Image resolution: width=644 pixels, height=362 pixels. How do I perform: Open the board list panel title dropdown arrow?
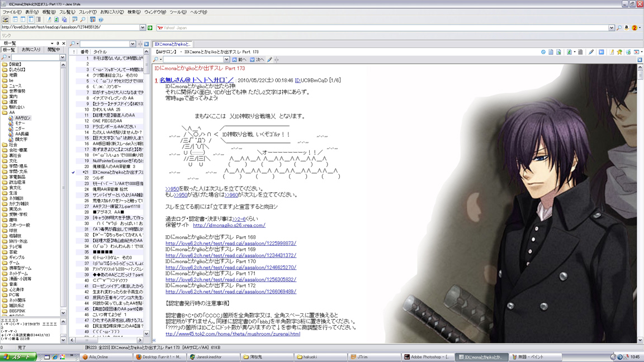[52, 43]
